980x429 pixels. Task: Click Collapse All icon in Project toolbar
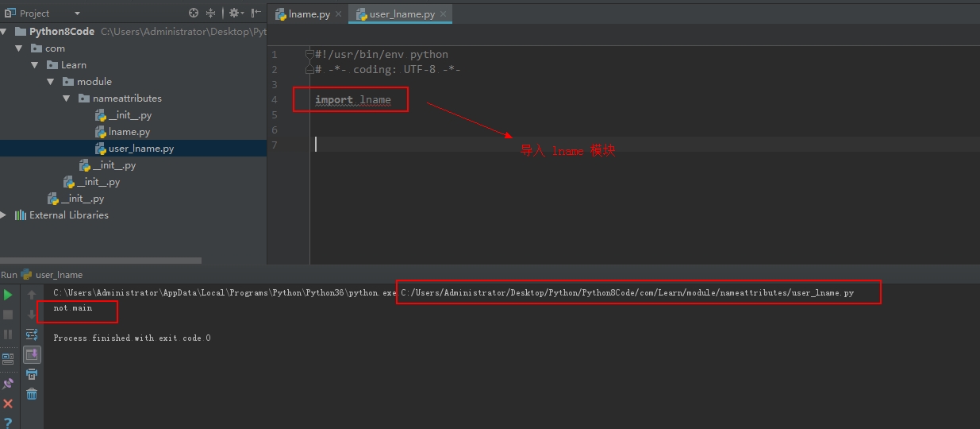tap(211, 14)
